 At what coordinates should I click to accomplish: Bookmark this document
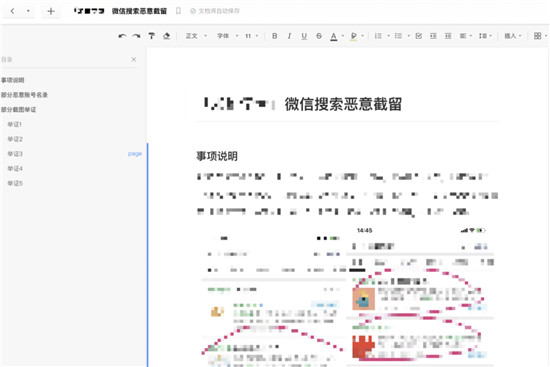(x=178, y=11)
